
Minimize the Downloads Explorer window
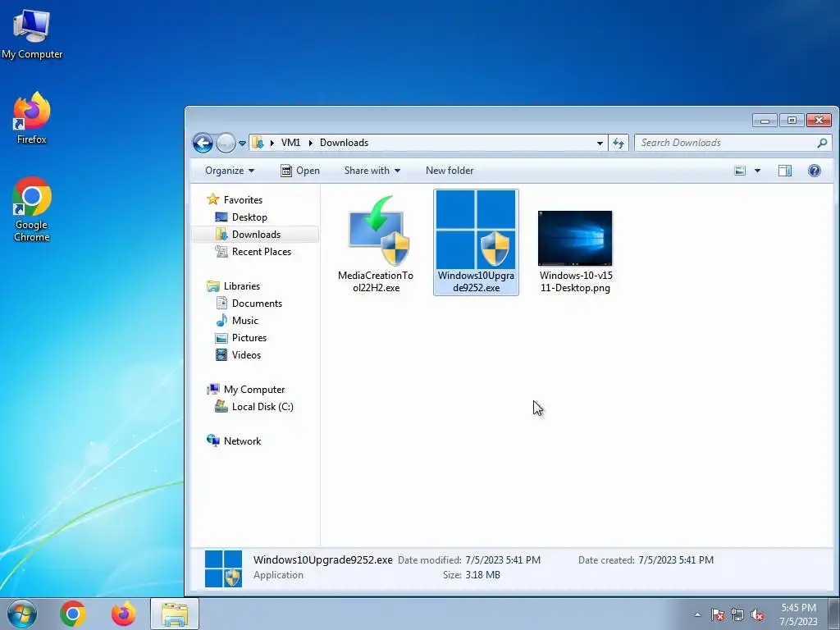coord(765,121)
